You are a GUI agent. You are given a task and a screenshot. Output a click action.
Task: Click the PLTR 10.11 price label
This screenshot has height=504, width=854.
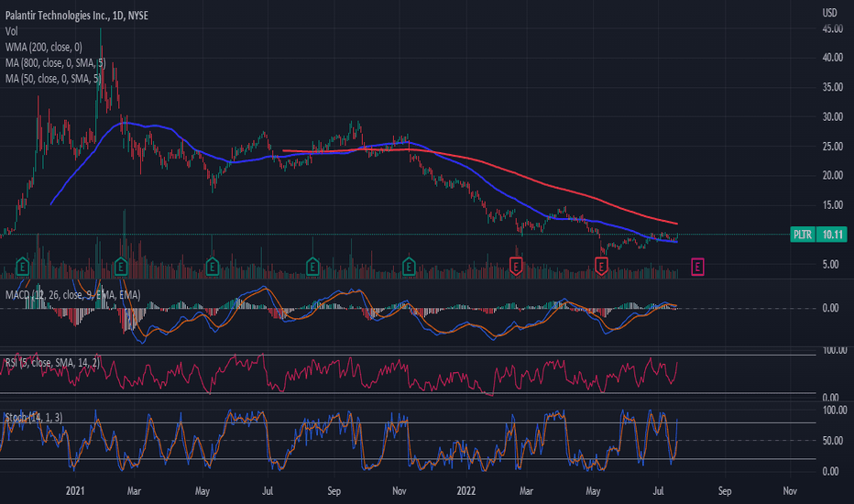(x=818, y=235)
